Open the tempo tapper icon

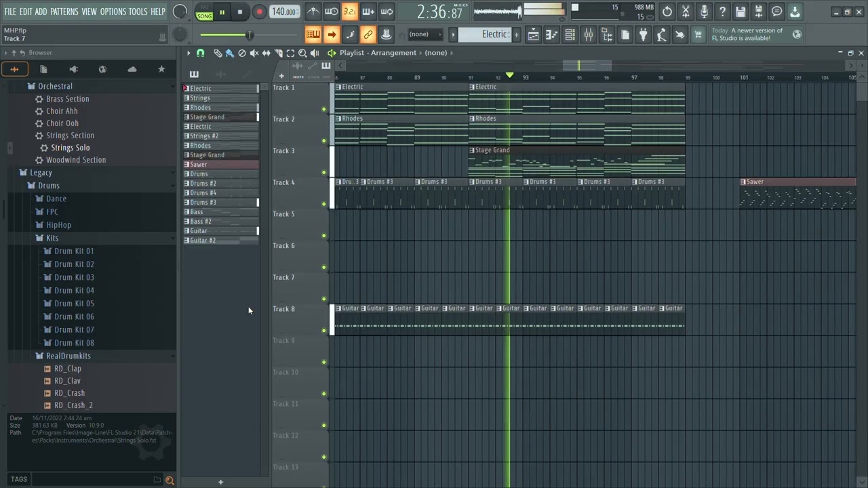pos(661,35)
